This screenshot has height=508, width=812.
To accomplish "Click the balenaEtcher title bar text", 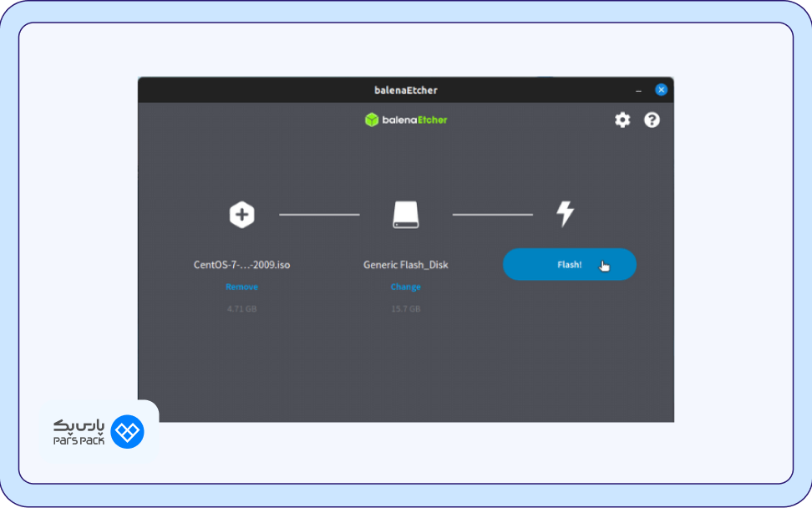I will 405,90.
